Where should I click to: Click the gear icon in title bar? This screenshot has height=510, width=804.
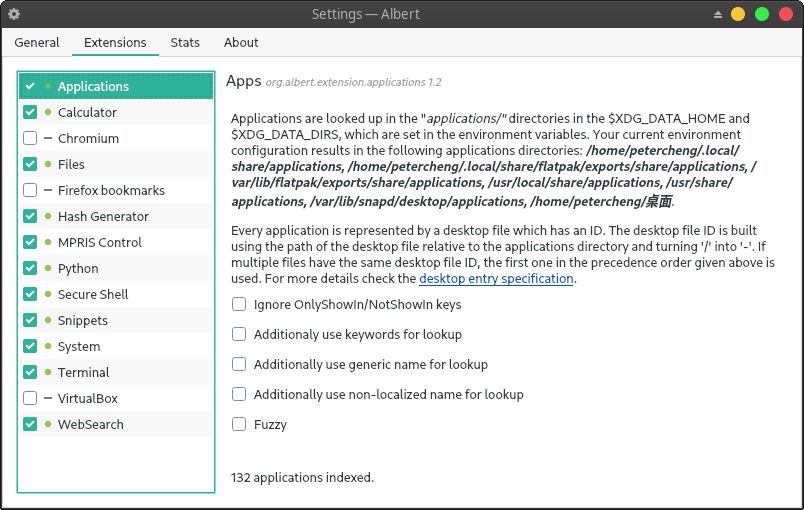click(14, 14)
